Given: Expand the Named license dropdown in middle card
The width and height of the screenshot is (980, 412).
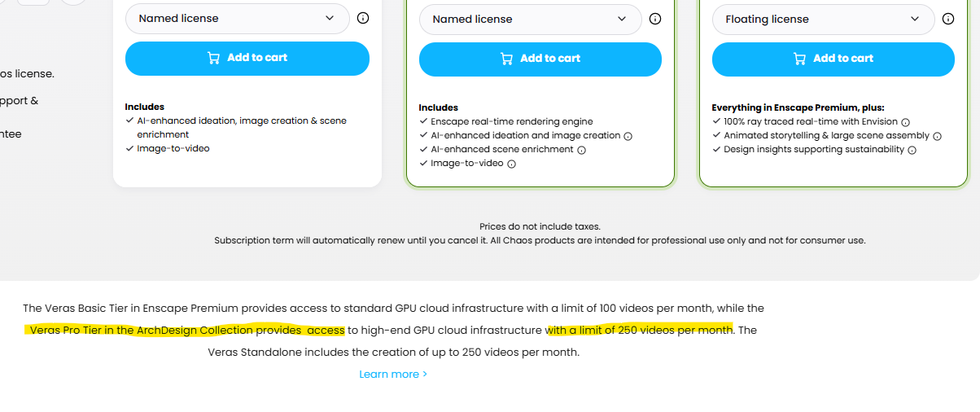Looking at the screenshot, I should [x=530, y=20].
